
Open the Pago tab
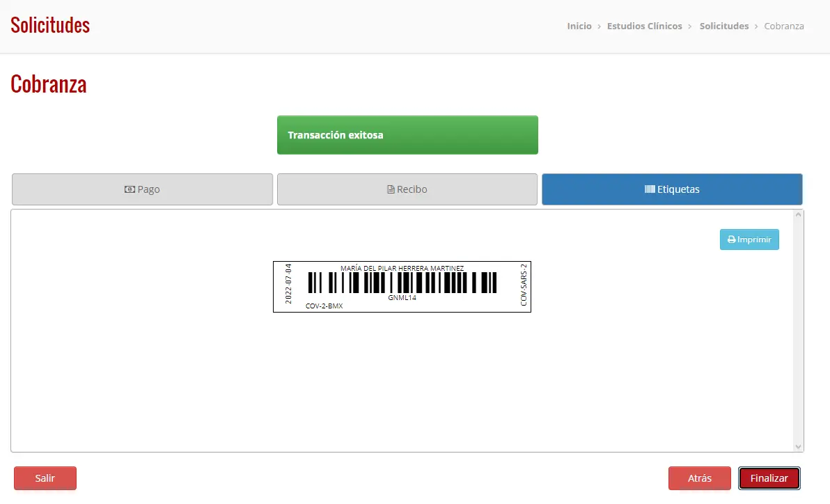(142, 189)
